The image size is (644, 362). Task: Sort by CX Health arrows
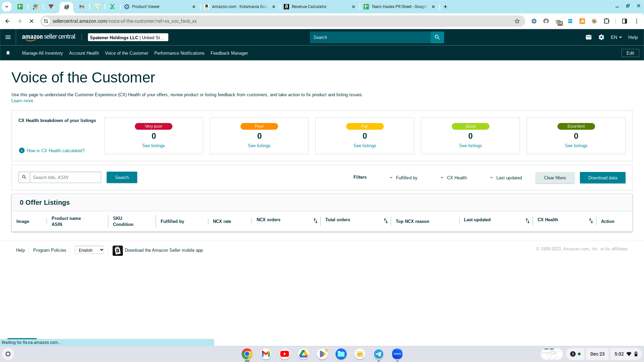(591, 221)
